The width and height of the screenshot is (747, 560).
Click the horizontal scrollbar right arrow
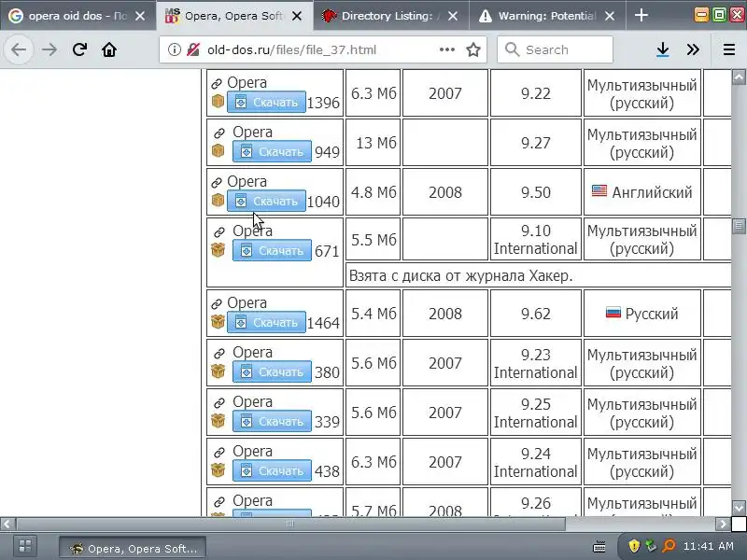coord(723,524)
